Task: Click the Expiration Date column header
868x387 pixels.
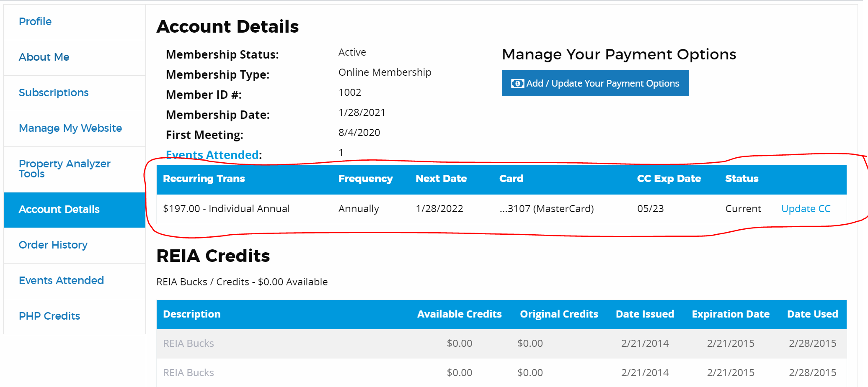Action: tap(730, 314)
